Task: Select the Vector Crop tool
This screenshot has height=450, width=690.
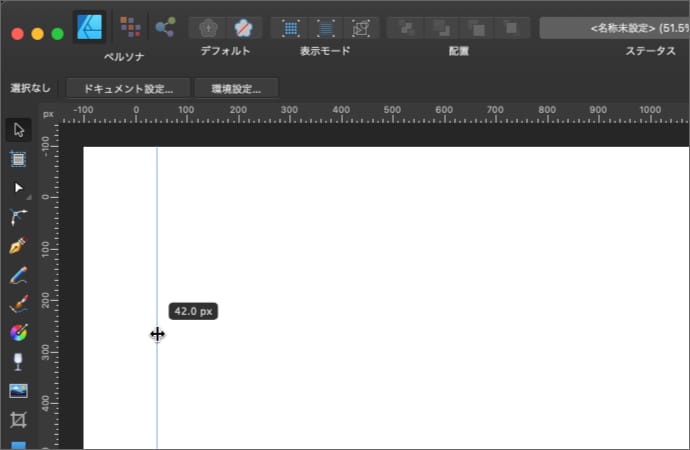Action: pyautogui.click(x=18, y=419)
